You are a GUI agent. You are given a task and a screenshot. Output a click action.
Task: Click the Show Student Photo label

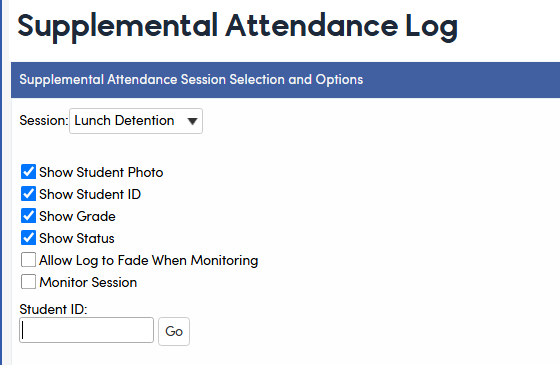tap(101, 172)
